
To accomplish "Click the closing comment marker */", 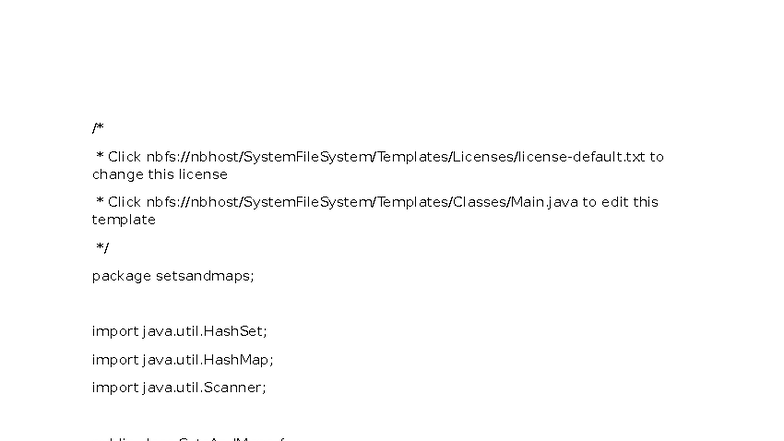I will click(102, 248).
